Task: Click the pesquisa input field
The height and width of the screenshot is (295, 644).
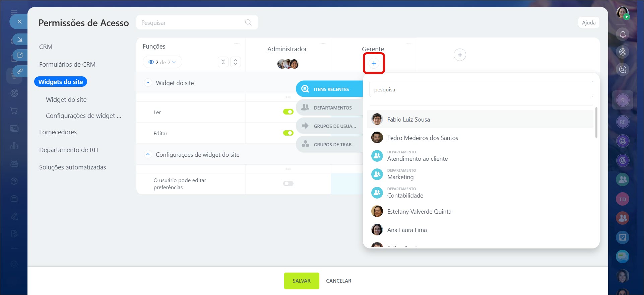Action: click(x=481, y=89)
